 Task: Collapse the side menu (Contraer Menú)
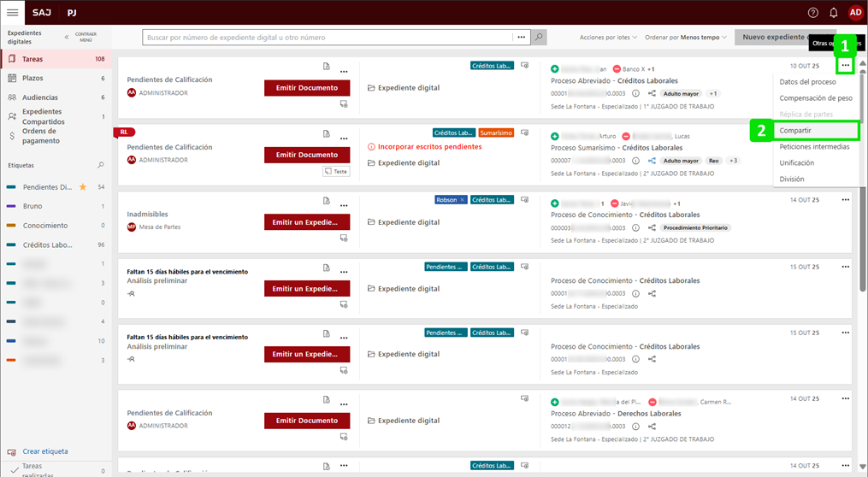point(68,38)
